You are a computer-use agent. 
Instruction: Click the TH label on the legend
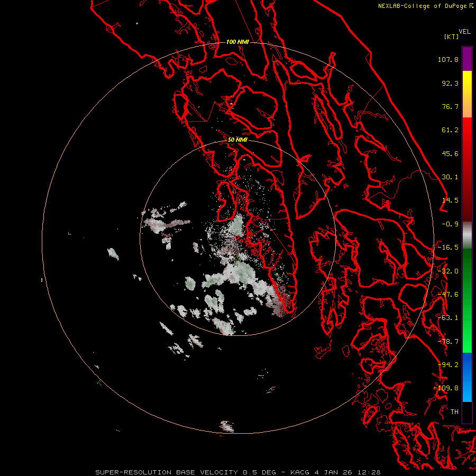(x=454, y=412)
